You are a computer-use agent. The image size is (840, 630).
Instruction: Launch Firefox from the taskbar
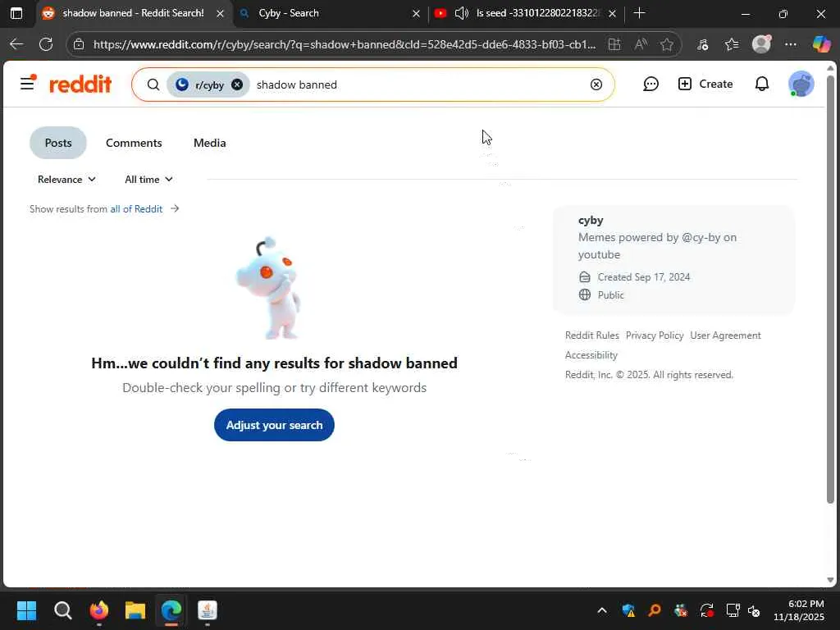pyautogui.click(x=98, y=610)
